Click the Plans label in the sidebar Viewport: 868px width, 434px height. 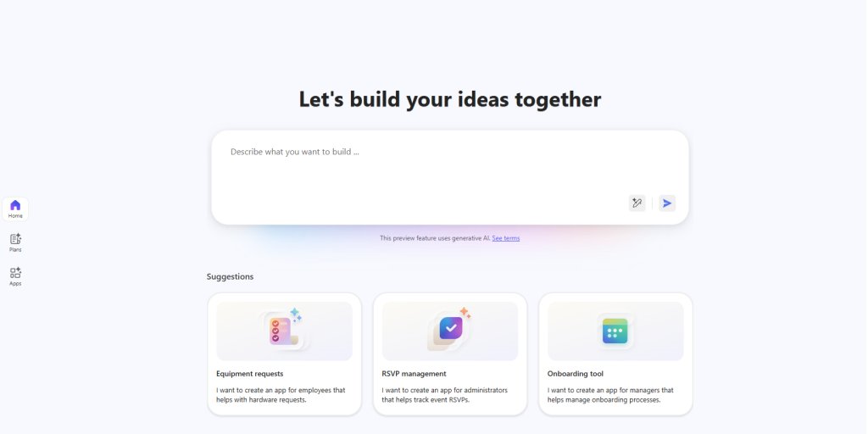coord(15,250)
